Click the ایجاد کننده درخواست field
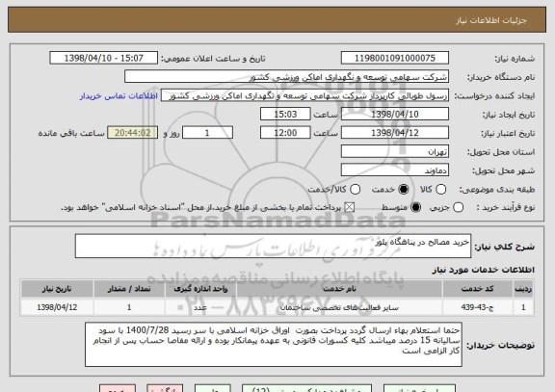 click(304, 96)
